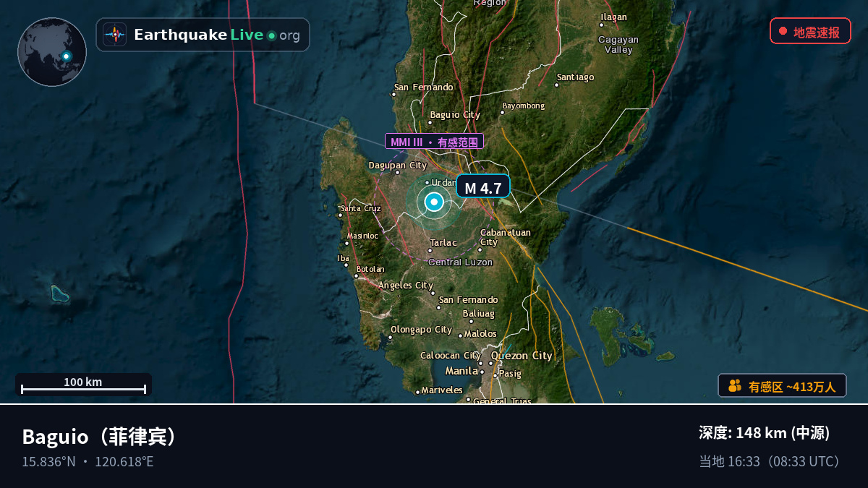Open the 地震速报 alert badge
The image size is (868, 488).
[810, 31]
